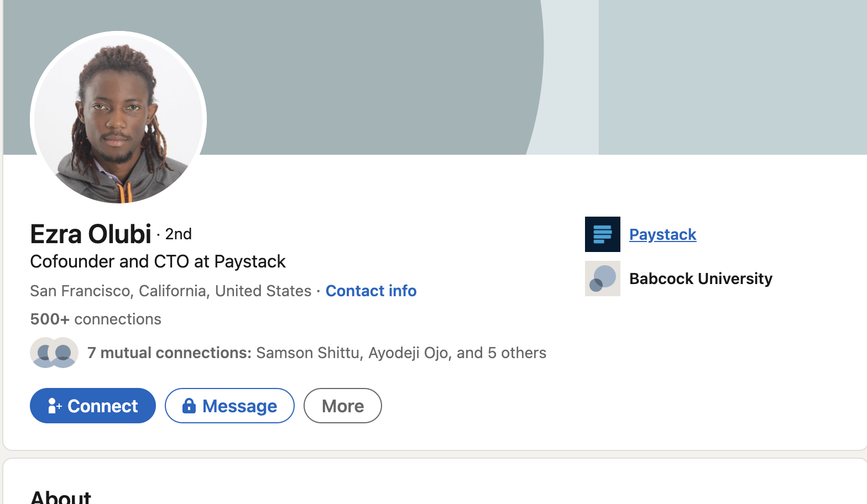Click the locked Message button
This screenshot has width=867, height=504.
click(229, 406)
